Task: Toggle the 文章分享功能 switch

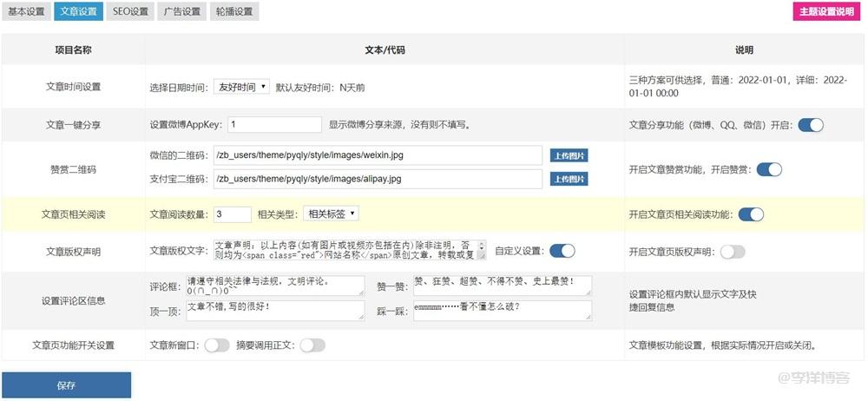Action: pyautogui.click(x=810, y=125)
